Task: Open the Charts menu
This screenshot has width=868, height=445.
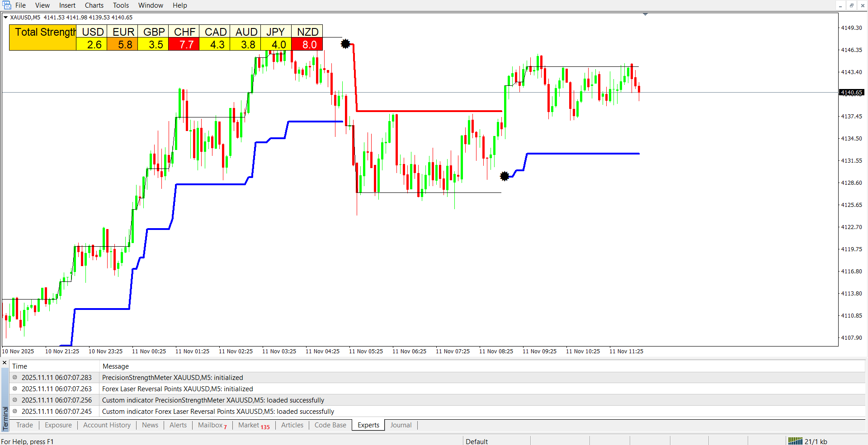Action: pos(94,5)
